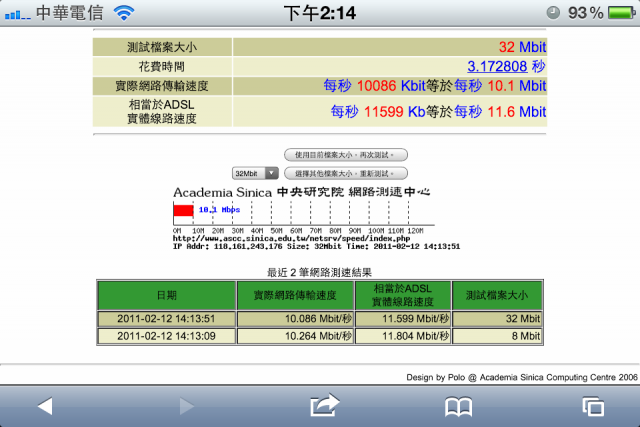Image resolution: width=640 pixels, height=427 pixels.
Task: Click the 每秒 11599 Kb ADSL speed value
Action: (378, 111)
